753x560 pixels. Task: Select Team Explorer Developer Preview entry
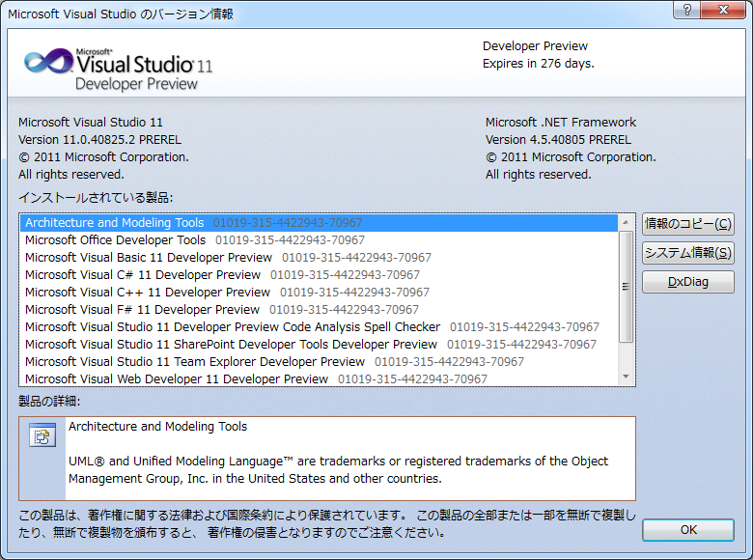(195, 362)
